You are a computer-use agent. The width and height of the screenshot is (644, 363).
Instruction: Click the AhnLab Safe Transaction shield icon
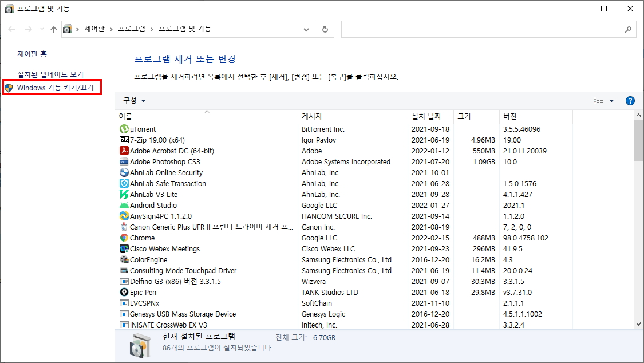(124, 184)
